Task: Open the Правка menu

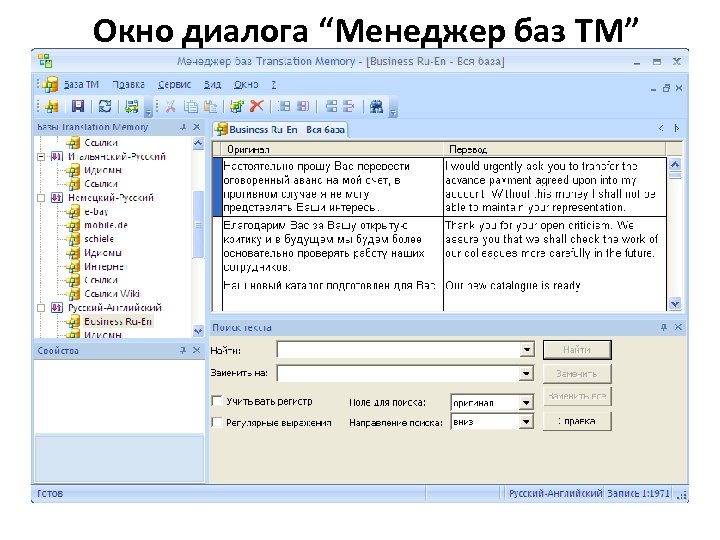Action: click(x=129, y=84)
